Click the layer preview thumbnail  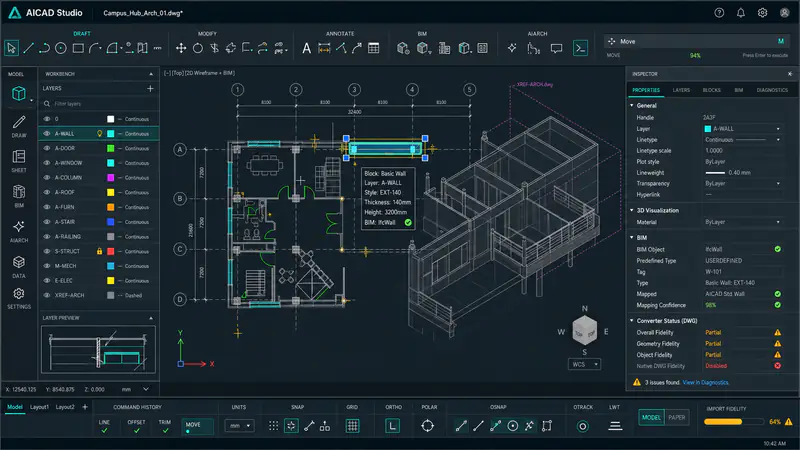98,349
